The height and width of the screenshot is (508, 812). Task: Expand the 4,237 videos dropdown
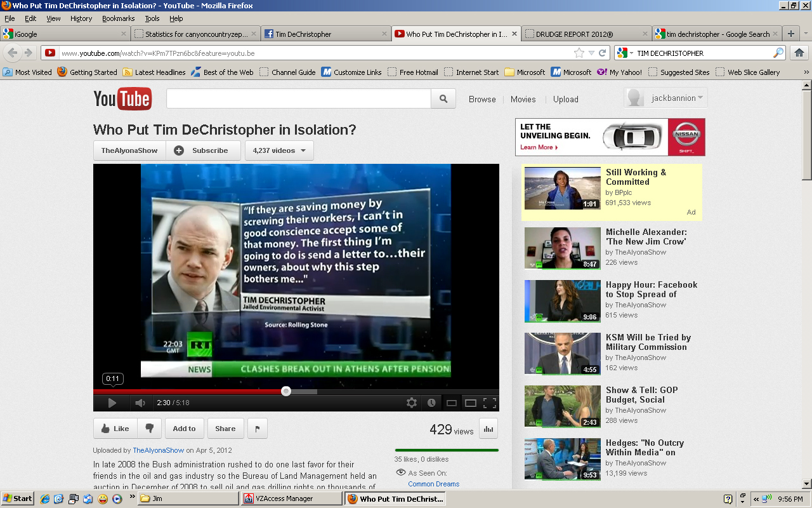click(x=279, y=150)
